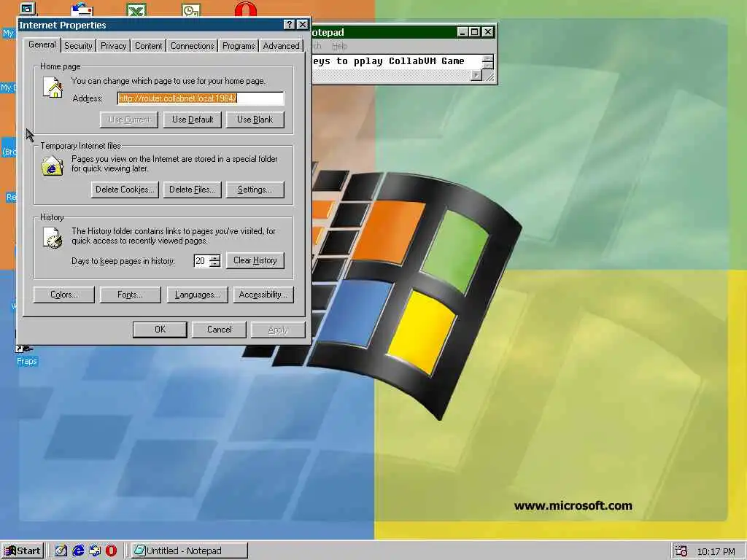This screenshot has width=747, height=560.
Task: Click Notepad horizontal scrollbar right arrow
Action: (x=476, y=75)
